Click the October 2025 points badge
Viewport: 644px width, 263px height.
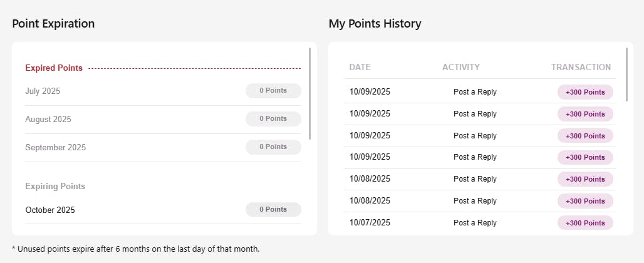(x=273, y=210)
